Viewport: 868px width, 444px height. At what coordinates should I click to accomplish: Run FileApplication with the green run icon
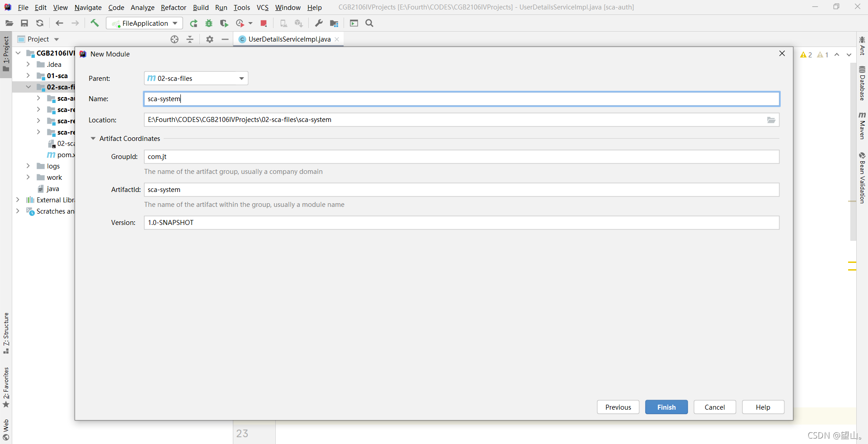pyautogui.click(x=193, y=23)
